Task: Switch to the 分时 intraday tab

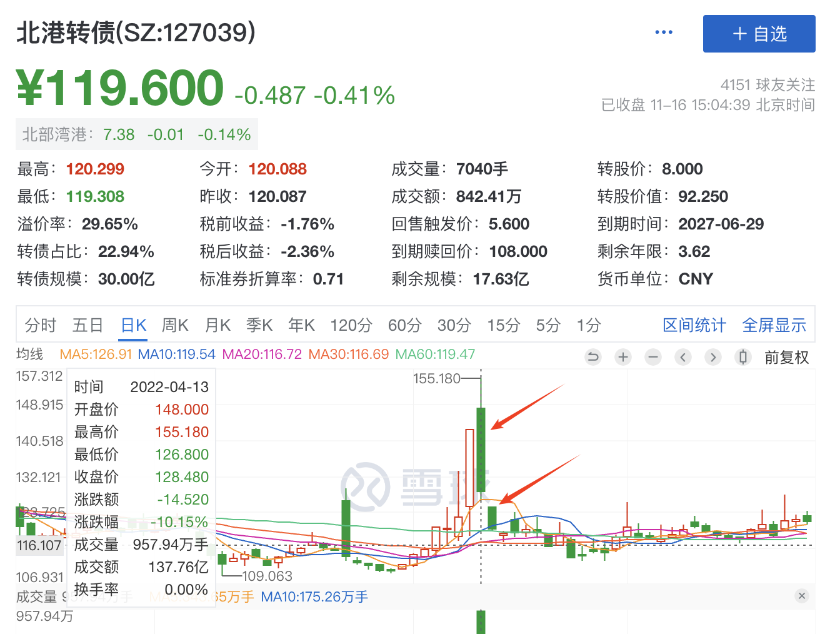Action: pyautogui.click(x=41, y=325)
